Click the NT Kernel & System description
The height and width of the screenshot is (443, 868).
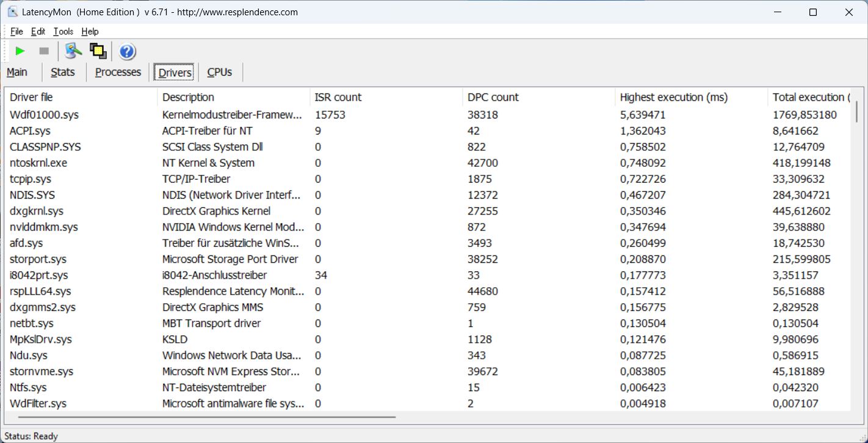pos(208,163)
